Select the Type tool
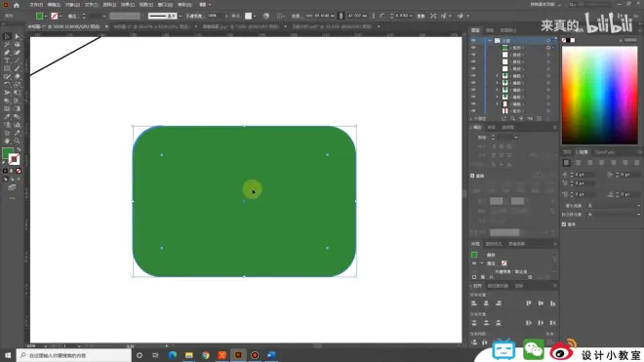 point(7,60)
